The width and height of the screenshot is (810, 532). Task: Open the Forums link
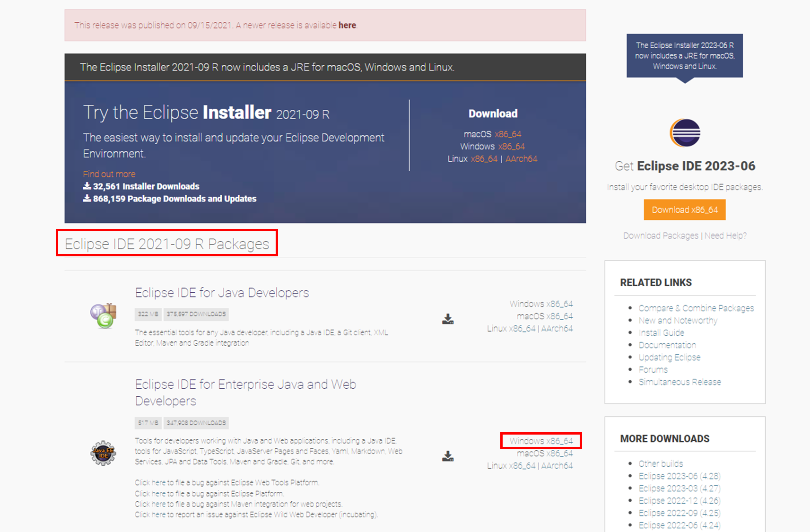click(x=653, y=369)
